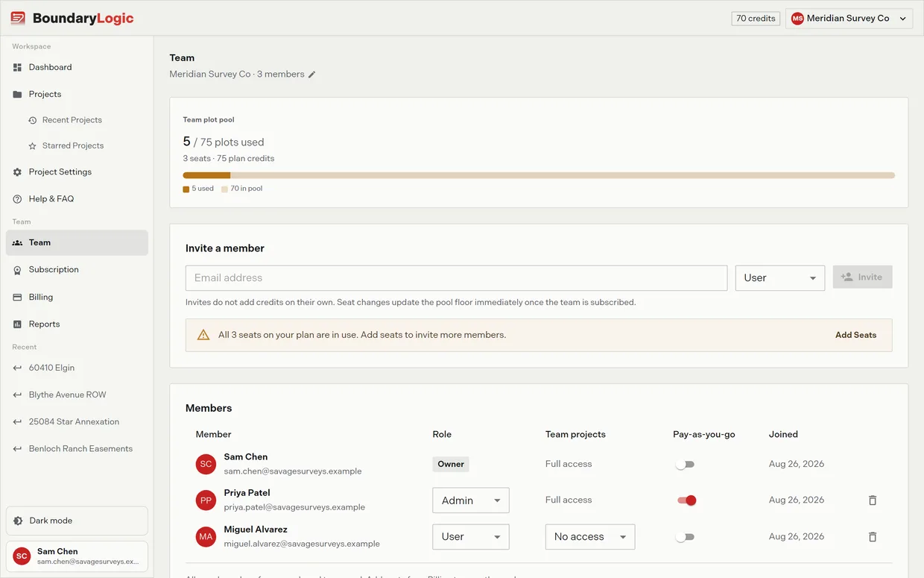The image size is (924, 578).
Task: Remove Priya Patel with the trash icon
Action: point(873,500)
